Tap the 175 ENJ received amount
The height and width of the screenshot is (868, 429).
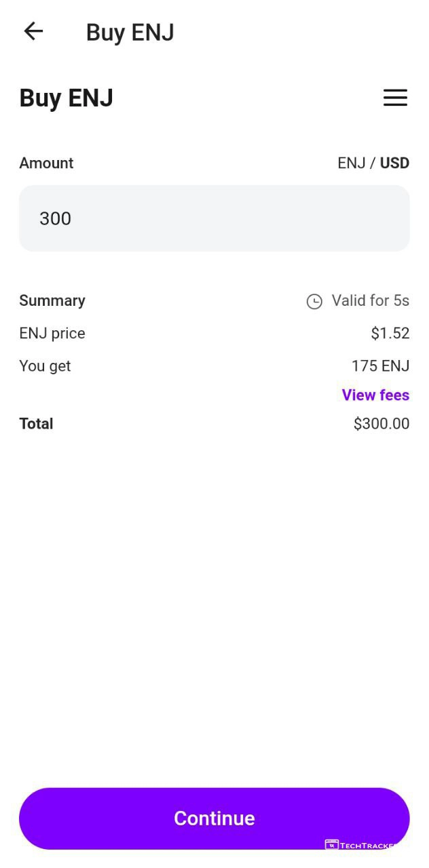point(380,366)
